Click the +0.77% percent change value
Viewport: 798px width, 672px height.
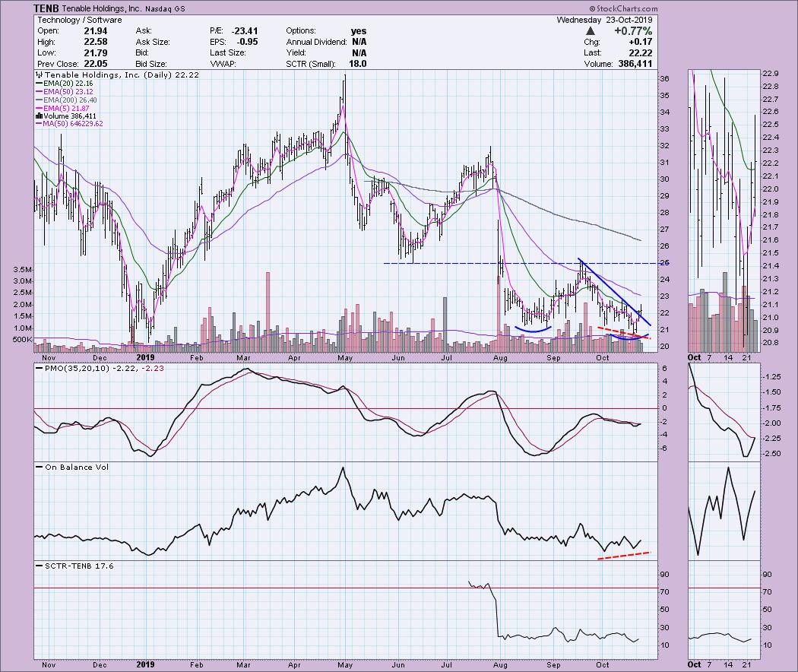pyautogui.click(x=641, y=30)
